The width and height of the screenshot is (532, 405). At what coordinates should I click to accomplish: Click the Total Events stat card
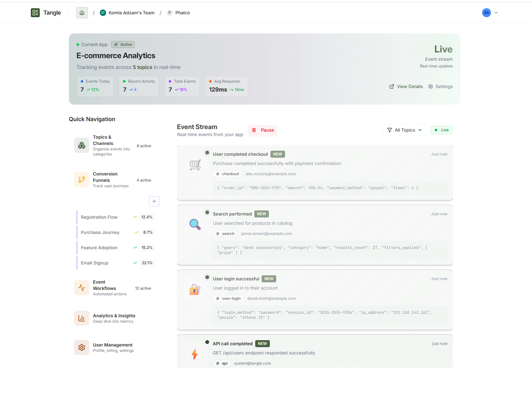(182, 86)
